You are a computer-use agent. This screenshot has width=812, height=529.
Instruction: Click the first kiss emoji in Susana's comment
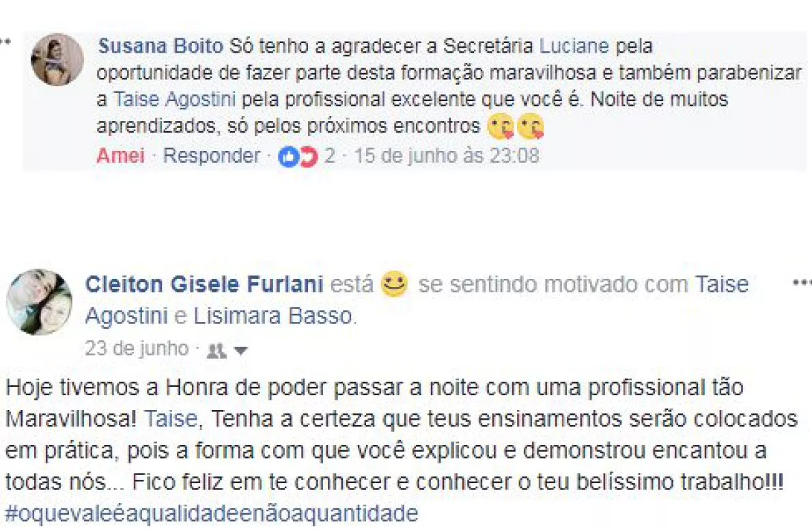click(x=500, y=127)
